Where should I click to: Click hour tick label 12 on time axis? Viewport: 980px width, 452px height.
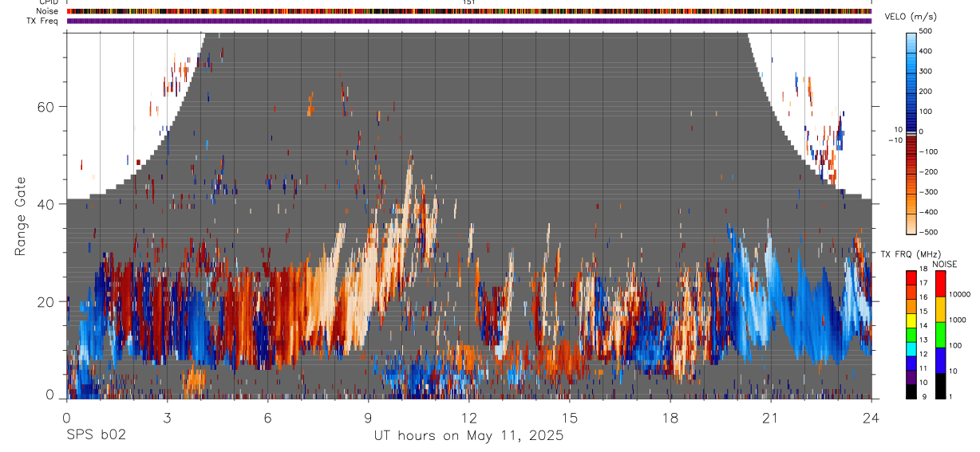tap(468, 418)
